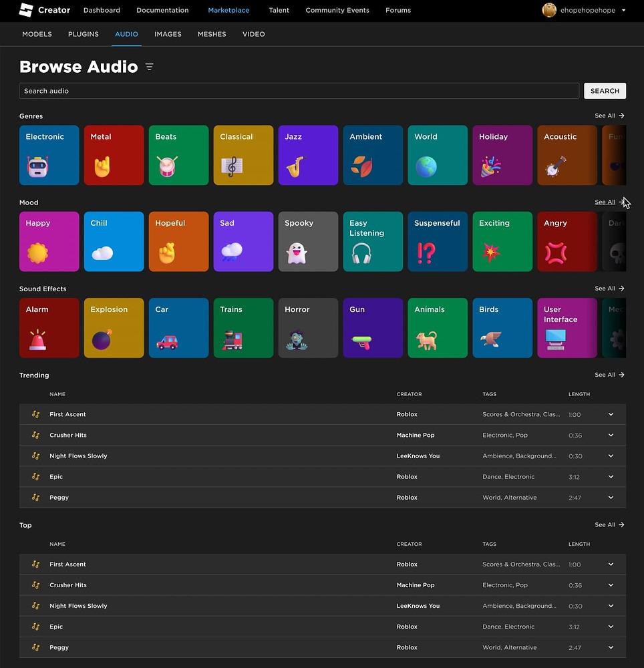Select the Happy mood card

49,241
